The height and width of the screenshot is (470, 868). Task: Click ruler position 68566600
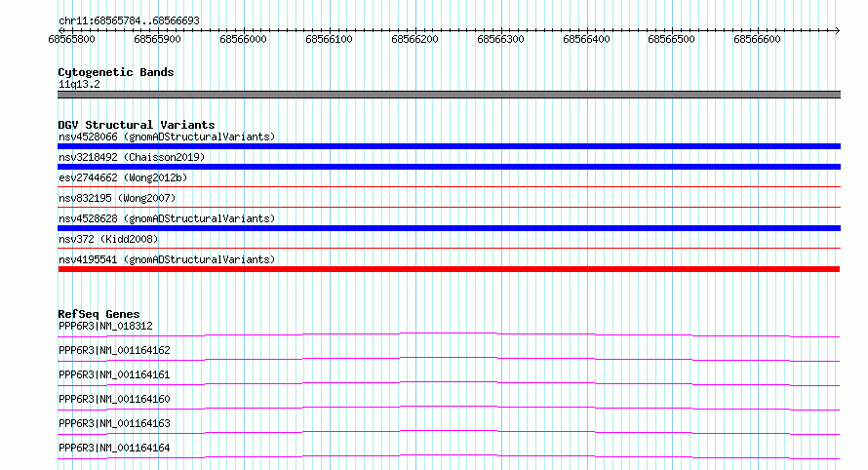757,39
